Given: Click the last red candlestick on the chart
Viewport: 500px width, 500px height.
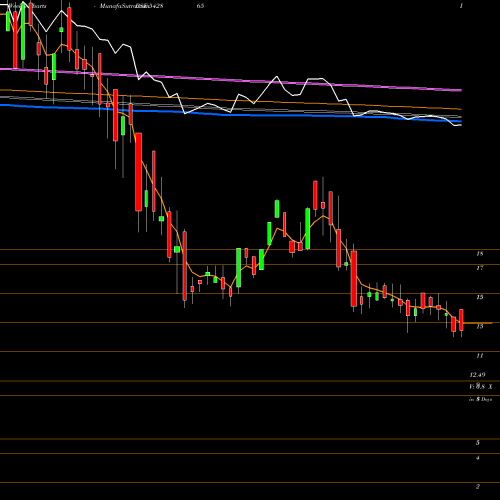Looking at the screenshot, I should coord(461,320).
